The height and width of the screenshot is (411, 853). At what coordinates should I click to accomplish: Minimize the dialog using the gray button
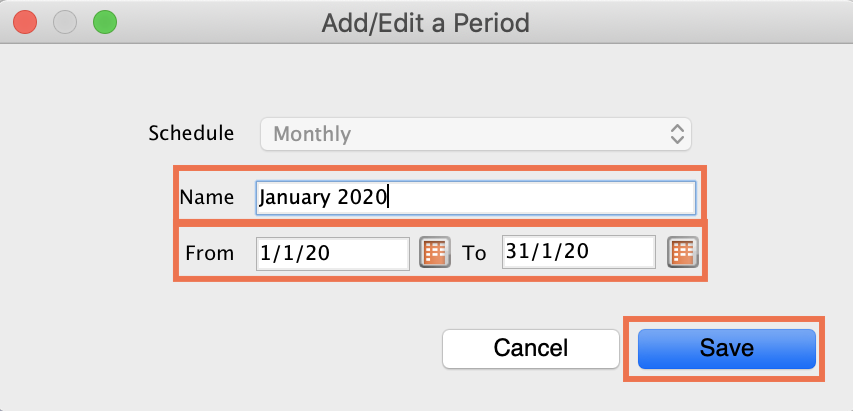pyautogui.click(x=64, y=20)
